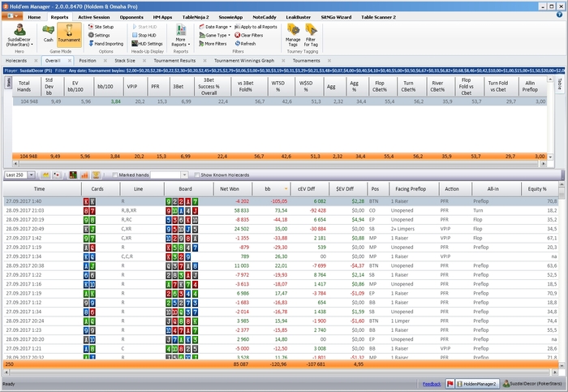This screenshot has height=392, width=568.
Task: Click the player filter description bar
Action: point(284,71)
